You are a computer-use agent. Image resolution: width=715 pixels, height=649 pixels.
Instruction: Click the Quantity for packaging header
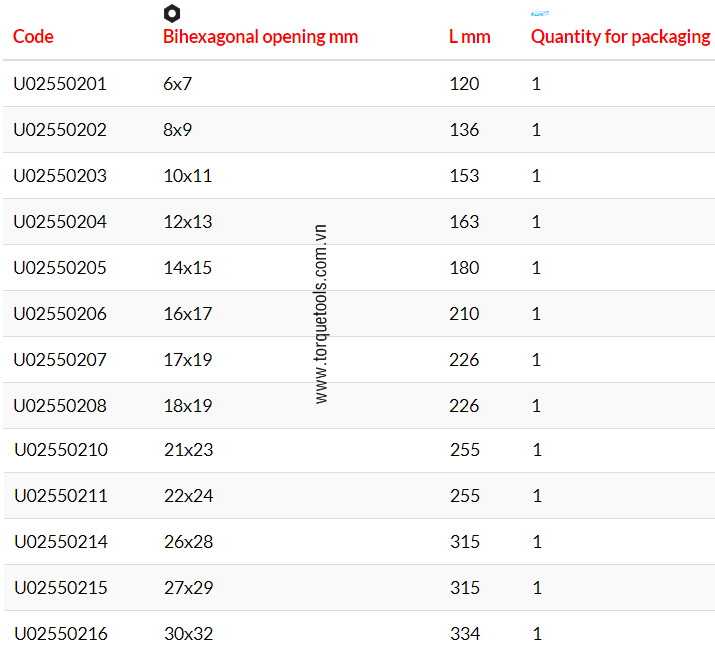620,37
